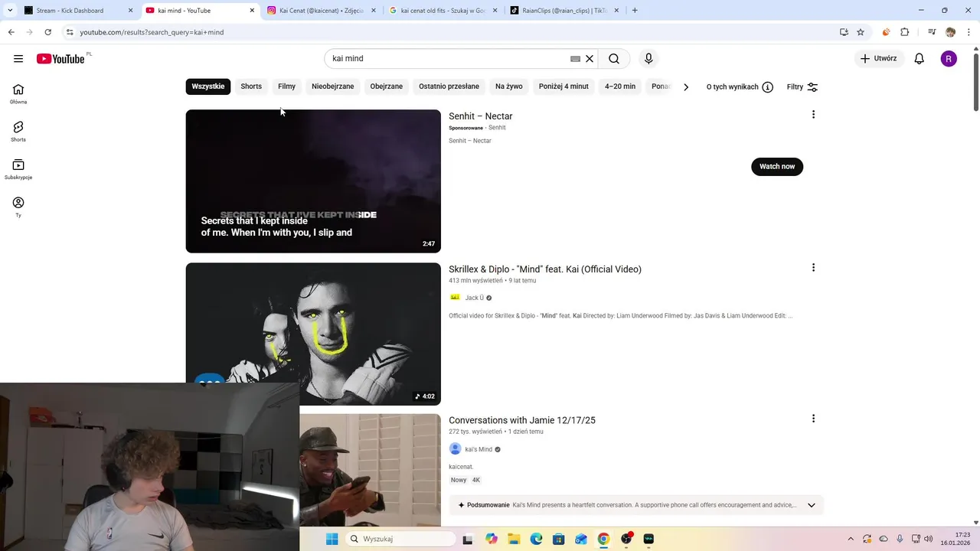Screen dimensions: 980x551
Task: Open Subskrypcje in the sidebar
Action: 18,169
